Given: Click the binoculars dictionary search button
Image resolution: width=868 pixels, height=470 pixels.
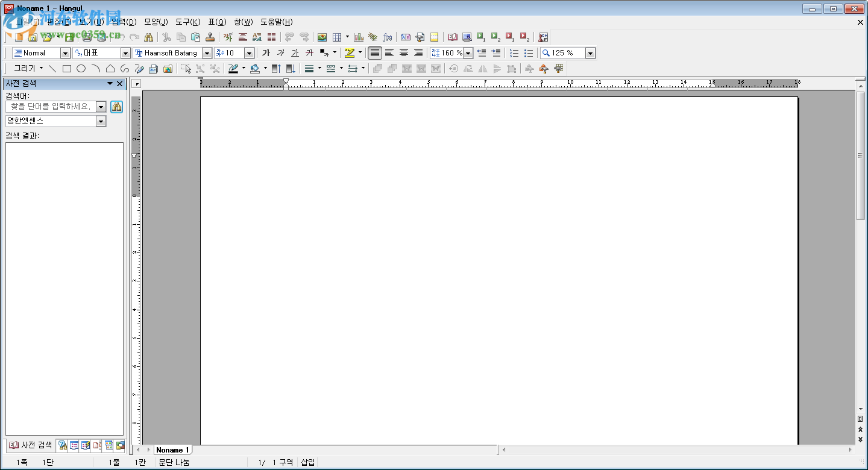Looking at the screenshot, I should (116, 107).
